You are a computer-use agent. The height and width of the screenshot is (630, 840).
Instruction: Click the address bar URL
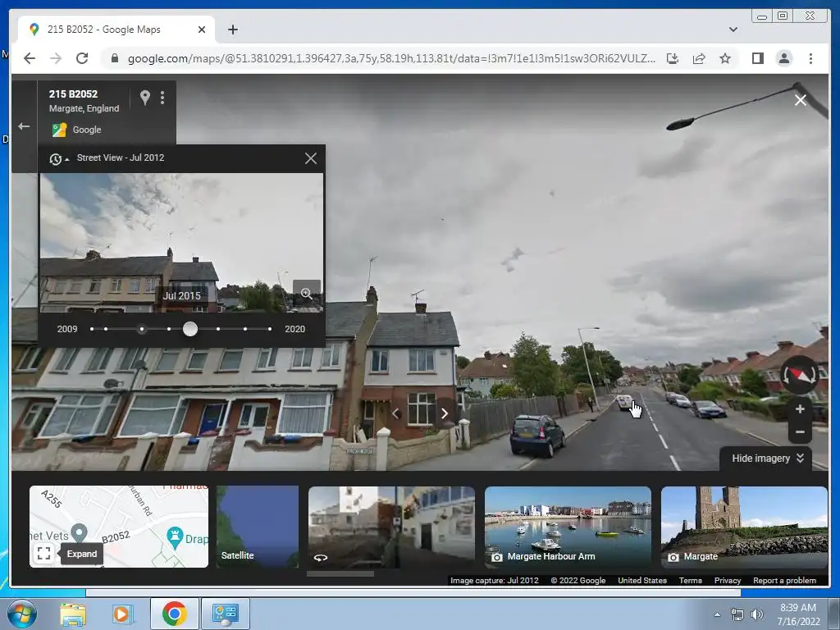click(x=391, y=58)
